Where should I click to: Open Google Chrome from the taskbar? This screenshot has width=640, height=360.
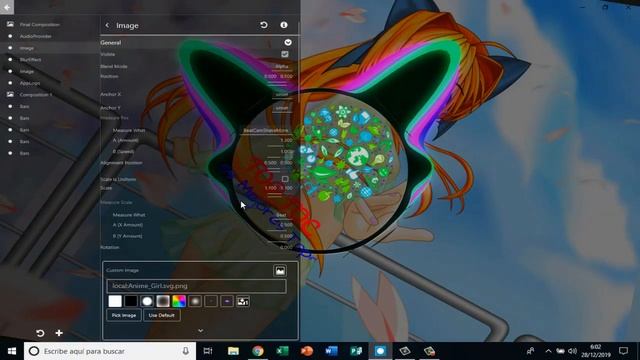point(258,351)
